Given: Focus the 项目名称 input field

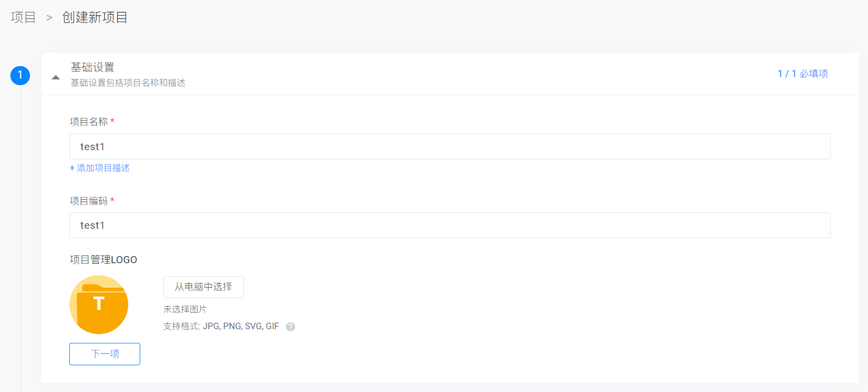Looking at the screenshot, I should [450, 147].
